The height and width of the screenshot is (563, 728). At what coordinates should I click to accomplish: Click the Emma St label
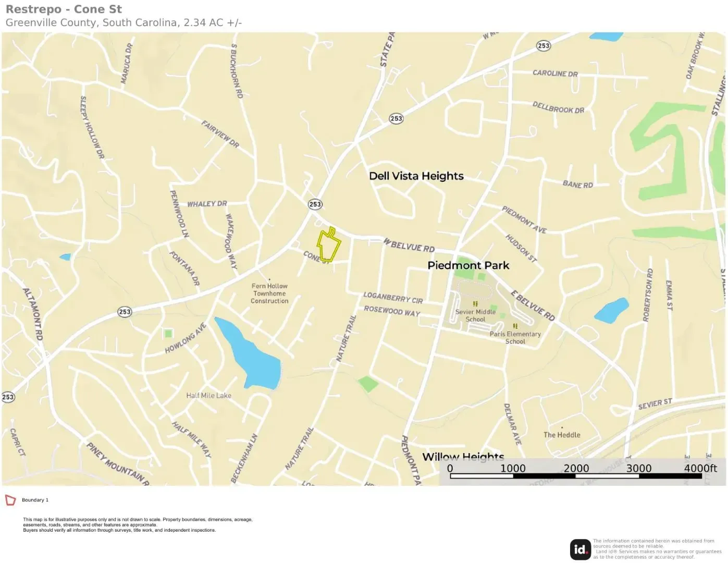670,296
